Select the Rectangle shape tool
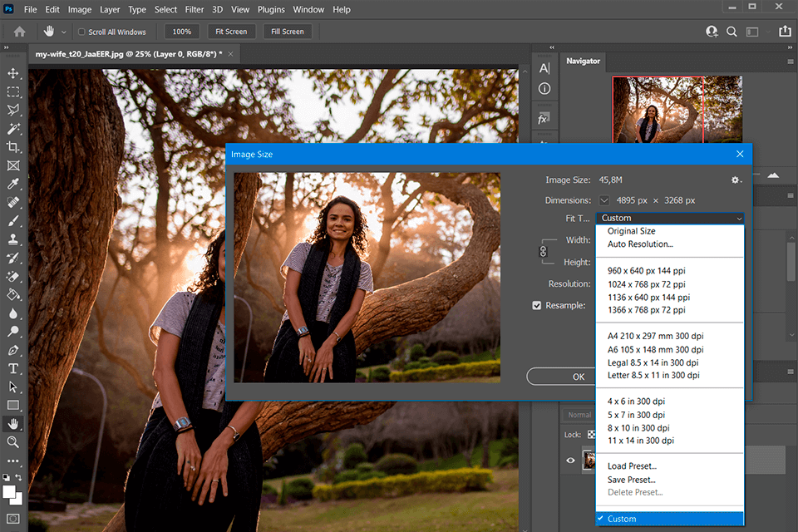Image resolution: width=798 pixels, height=532 pixels. (13, 406)
